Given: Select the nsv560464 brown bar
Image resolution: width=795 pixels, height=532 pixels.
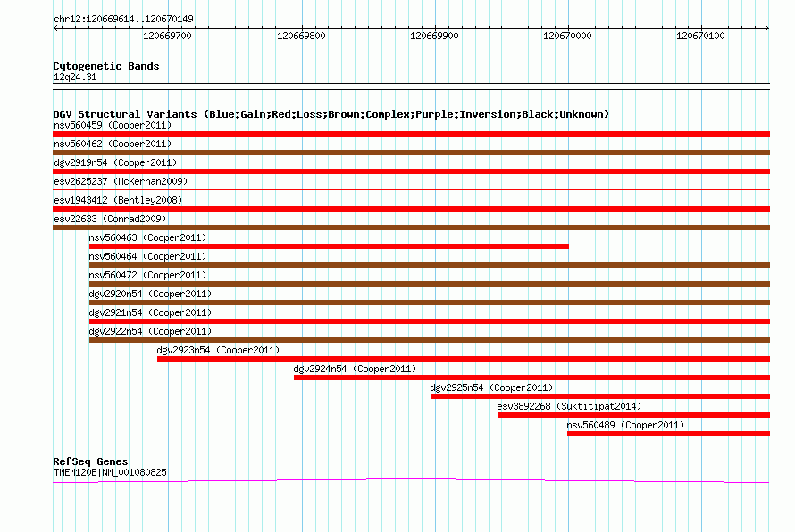Looking at the screenshot, I should tap(430, 265).
